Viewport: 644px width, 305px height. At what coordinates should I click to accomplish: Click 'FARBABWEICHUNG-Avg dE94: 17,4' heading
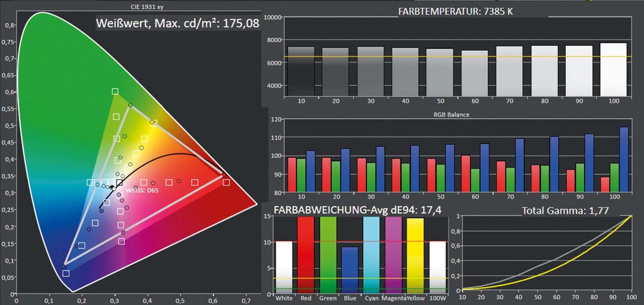pyautogui.click(x=358, y=210)
